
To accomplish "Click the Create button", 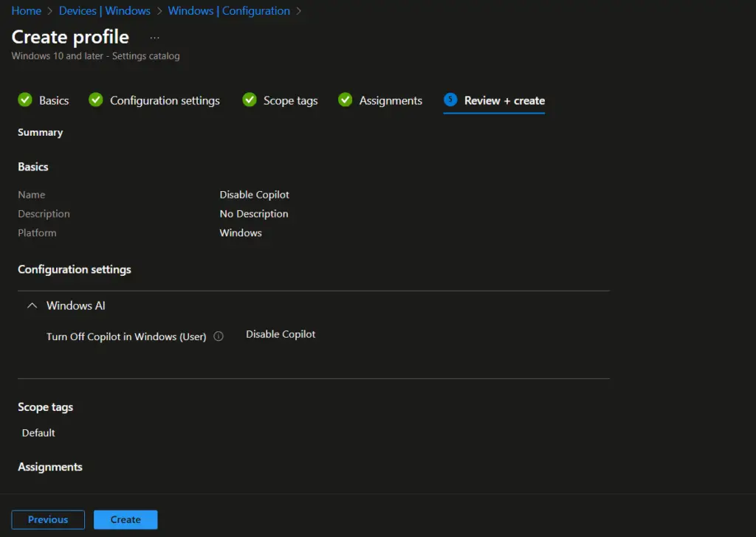I will (126, 519).
